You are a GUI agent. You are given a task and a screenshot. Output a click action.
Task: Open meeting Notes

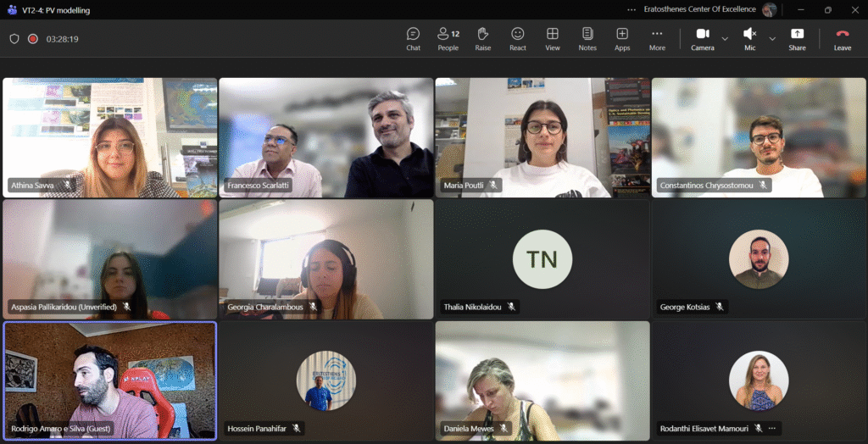tap(587, 38)
